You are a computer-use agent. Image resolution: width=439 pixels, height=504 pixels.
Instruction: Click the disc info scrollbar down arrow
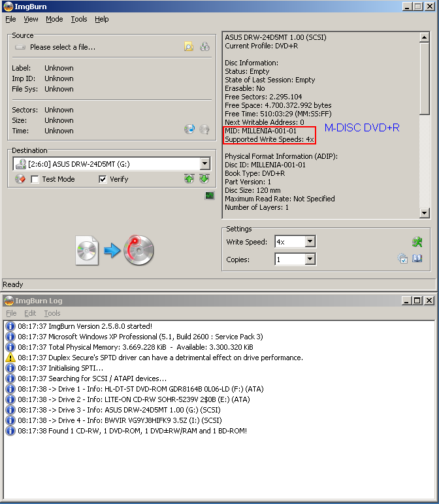coord(425,213)
